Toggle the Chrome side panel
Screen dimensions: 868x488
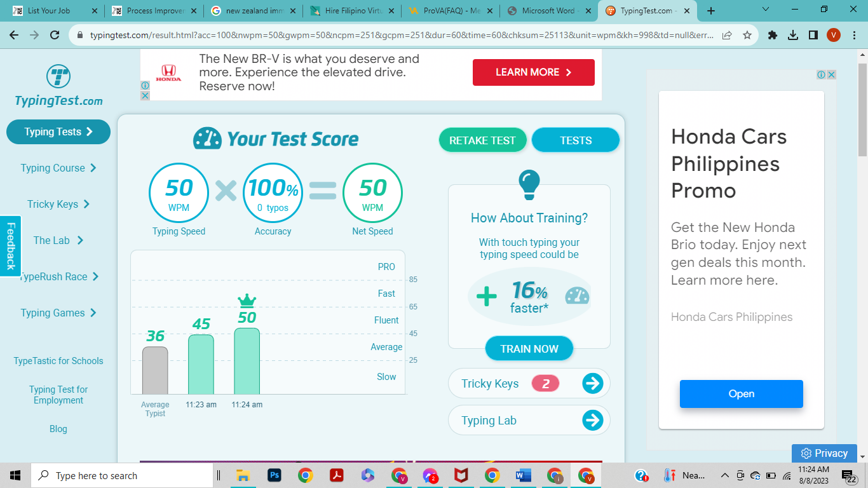(x=813, y=36)
